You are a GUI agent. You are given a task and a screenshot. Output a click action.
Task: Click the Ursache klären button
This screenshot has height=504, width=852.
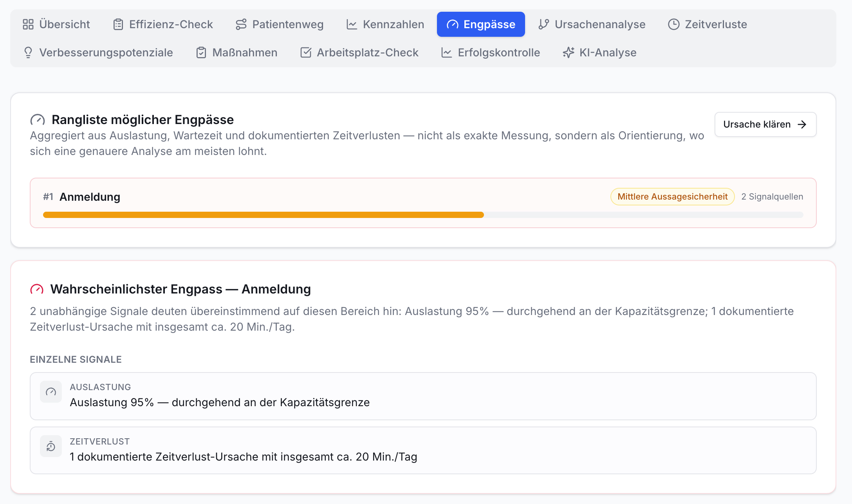click(765, 124)
